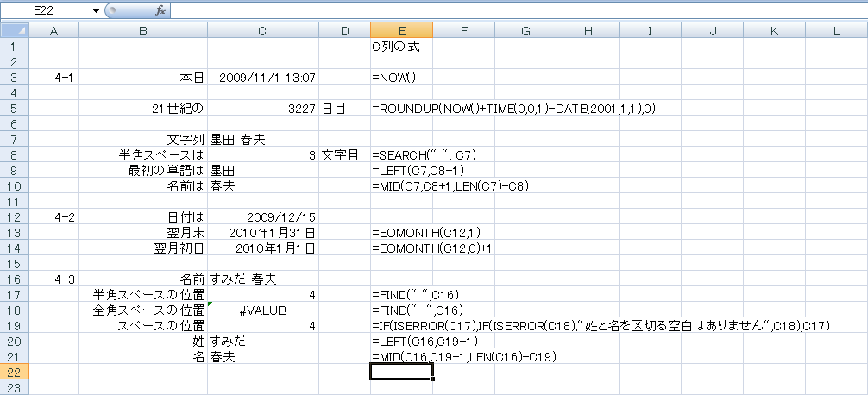The width and height of the screenshot is (868, 395).
Task: Select row 1 header
Action: pos(15,47)
